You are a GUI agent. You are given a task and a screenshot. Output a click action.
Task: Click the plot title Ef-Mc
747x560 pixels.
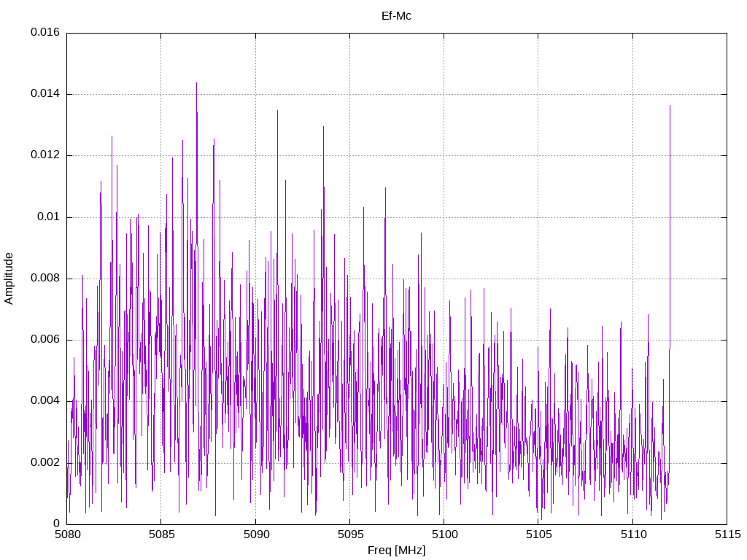[x=396, y=16]
